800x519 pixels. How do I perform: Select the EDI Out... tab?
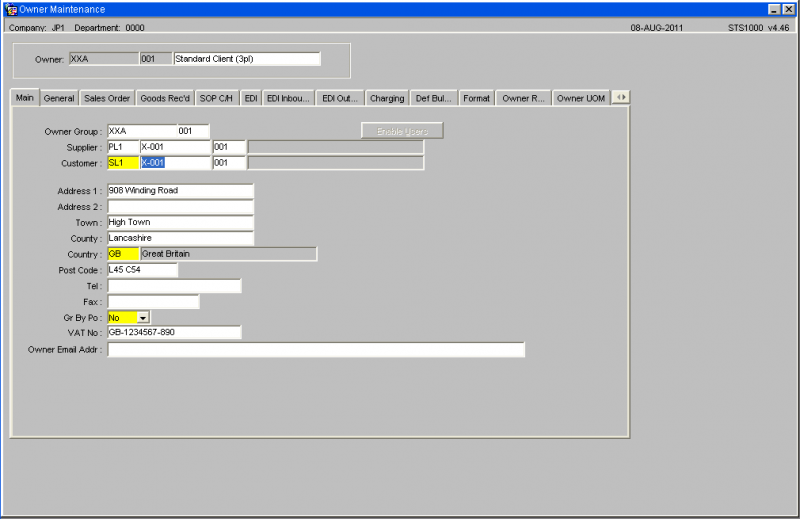[340, 98]
